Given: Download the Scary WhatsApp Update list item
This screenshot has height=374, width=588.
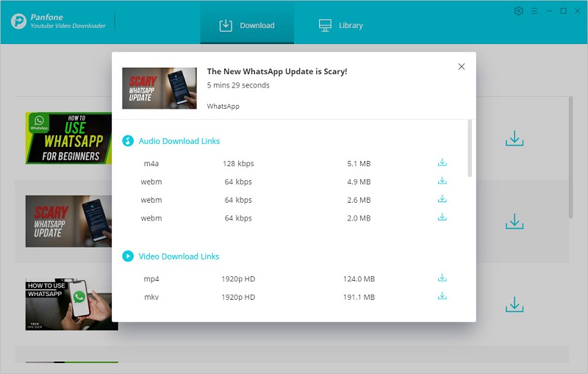Looking at the screenshot, I should [514, 221].
